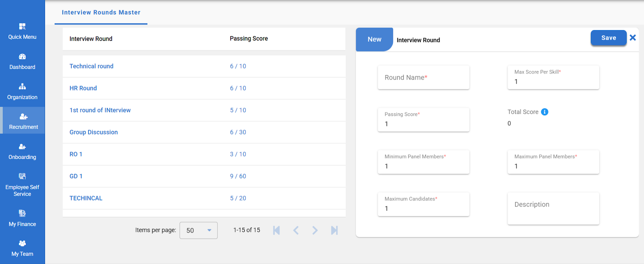Focus the Description text field

553,208
